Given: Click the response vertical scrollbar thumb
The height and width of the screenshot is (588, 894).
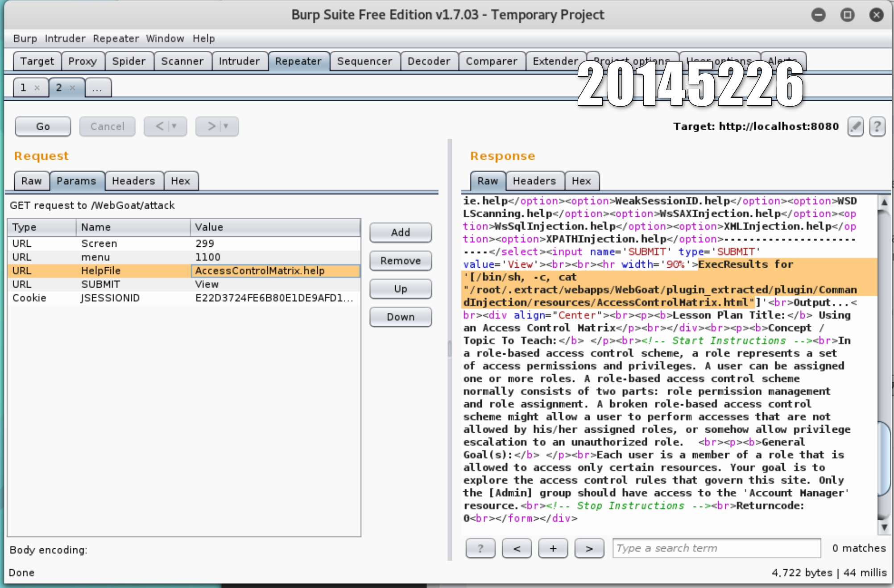Looking at the screenshot, I should tap(884, 458).
